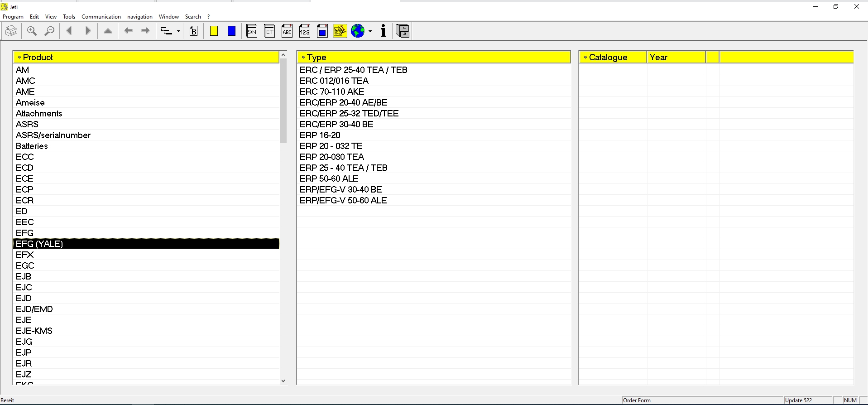The height and width of the screenshot is (405, 868).
Task: Open the Program menu
Action: [13, 17]
